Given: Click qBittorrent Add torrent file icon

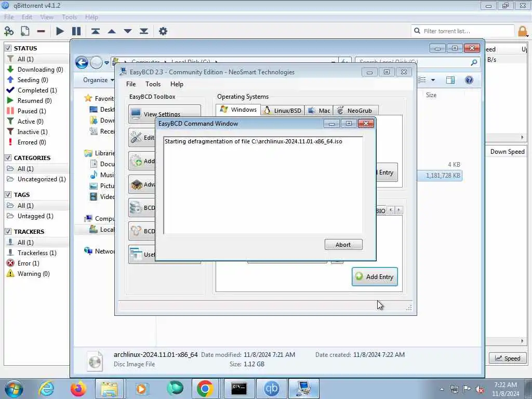Looking at the screenshot, I should [25, 31].
